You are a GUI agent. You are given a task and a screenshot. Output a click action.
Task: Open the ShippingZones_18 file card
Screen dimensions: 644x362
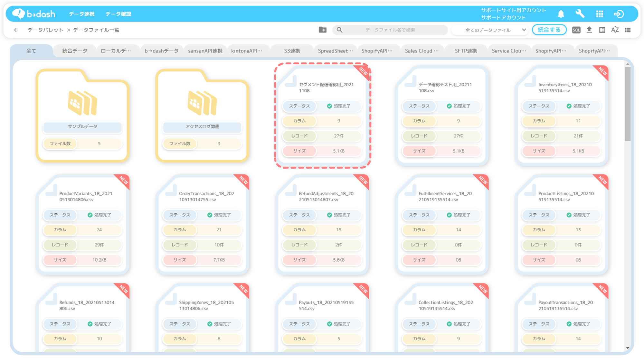[202, 318]
